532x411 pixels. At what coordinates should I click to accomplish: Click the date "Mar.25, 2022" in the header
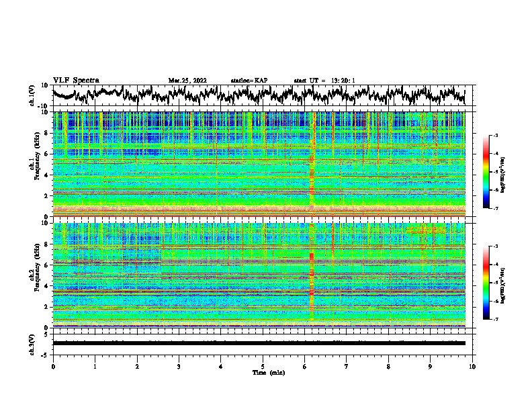187,81
